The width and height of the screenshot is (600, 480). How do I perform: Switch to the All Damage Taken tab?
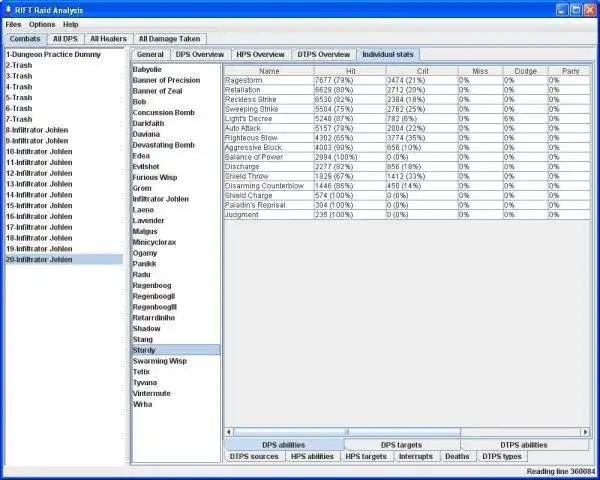click(x=170, y=39)
